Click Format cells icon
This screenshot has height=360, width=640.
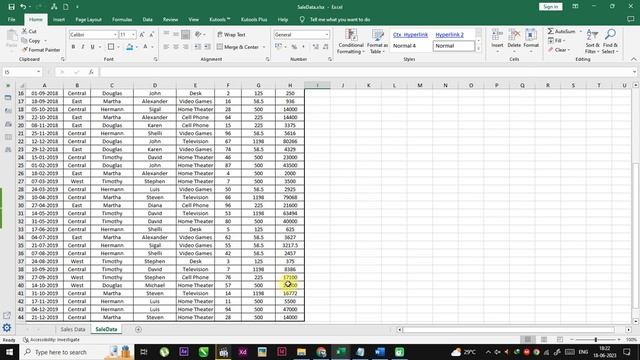[531, 40]
